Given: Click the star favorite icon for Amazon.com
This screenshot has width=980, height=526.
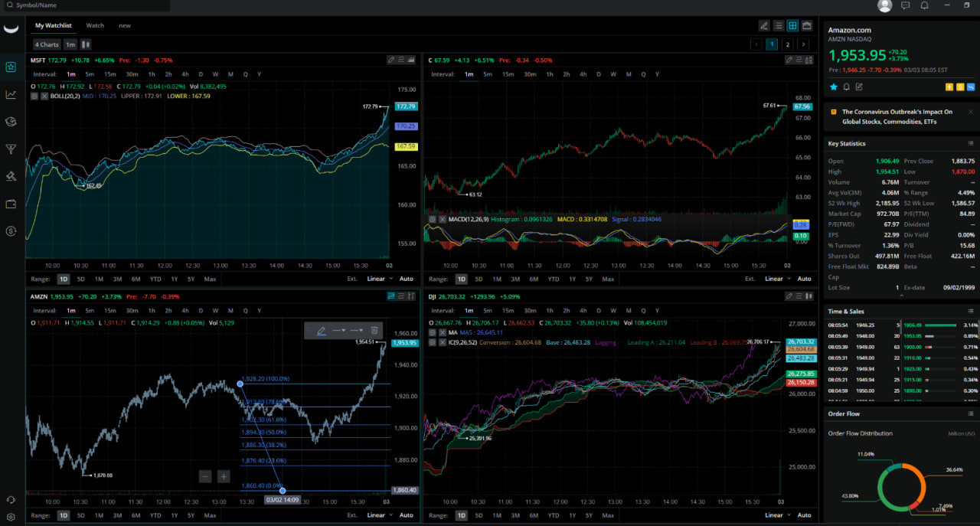Looking at the screenshot, I should coord(834,87).
